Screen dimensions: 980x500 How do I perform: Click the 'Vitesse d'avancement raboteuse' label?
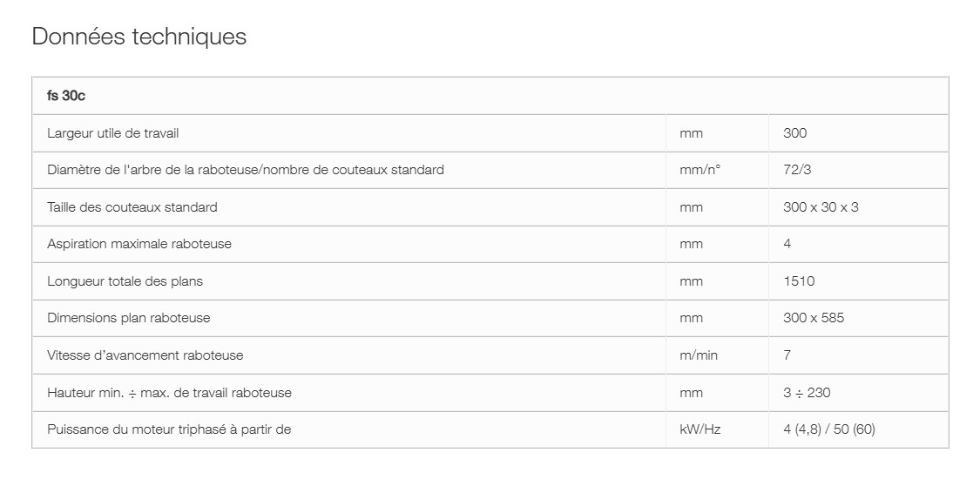[145, 355]
